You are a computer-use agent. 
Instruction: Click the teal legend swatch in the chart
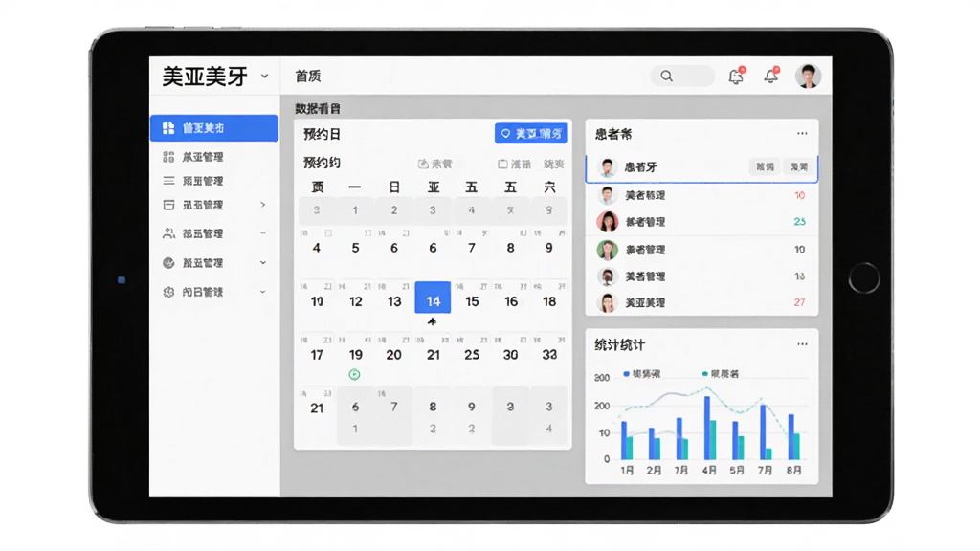coord(705,374)
